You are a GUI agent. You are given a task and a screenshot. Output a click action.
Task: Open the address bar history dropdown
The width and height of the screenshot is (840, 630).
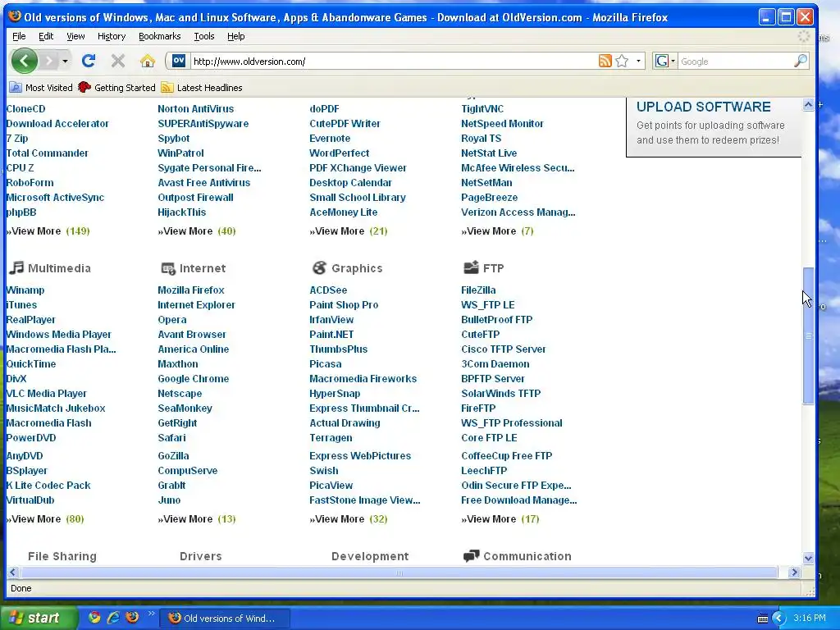click(638, 61)
